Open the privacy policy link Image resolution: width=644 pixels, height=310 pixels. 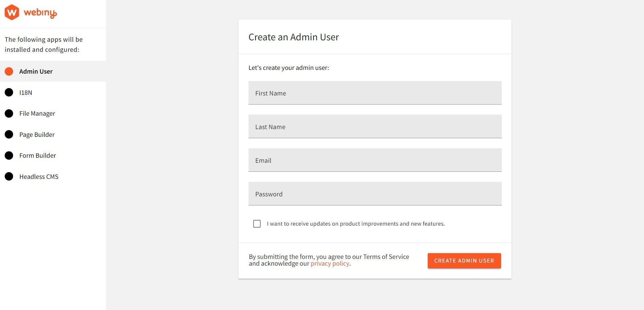330,264
